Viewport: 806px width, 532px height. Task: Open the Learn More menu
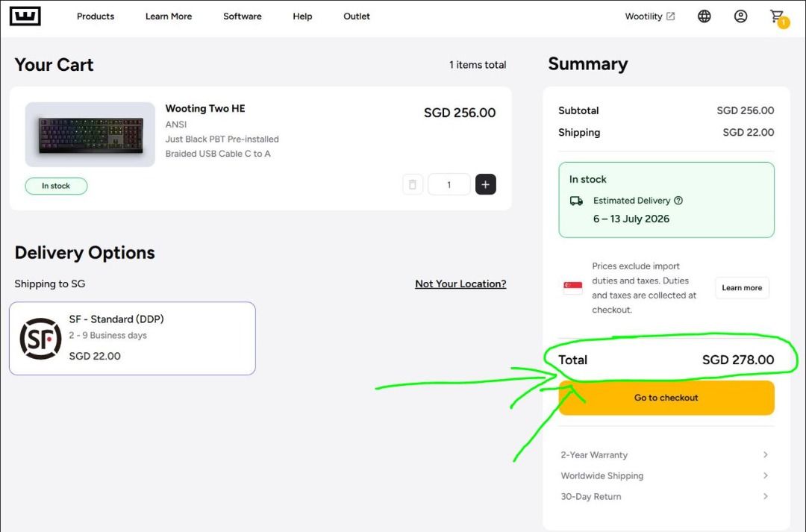(x=169, y=16)
